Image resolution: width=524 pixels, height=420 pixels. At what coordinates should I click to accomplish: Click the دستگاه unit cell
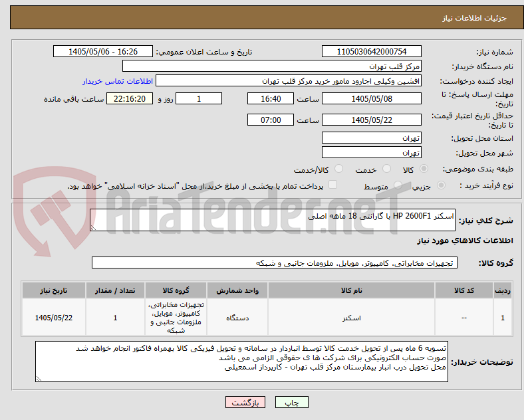[237, 318]
